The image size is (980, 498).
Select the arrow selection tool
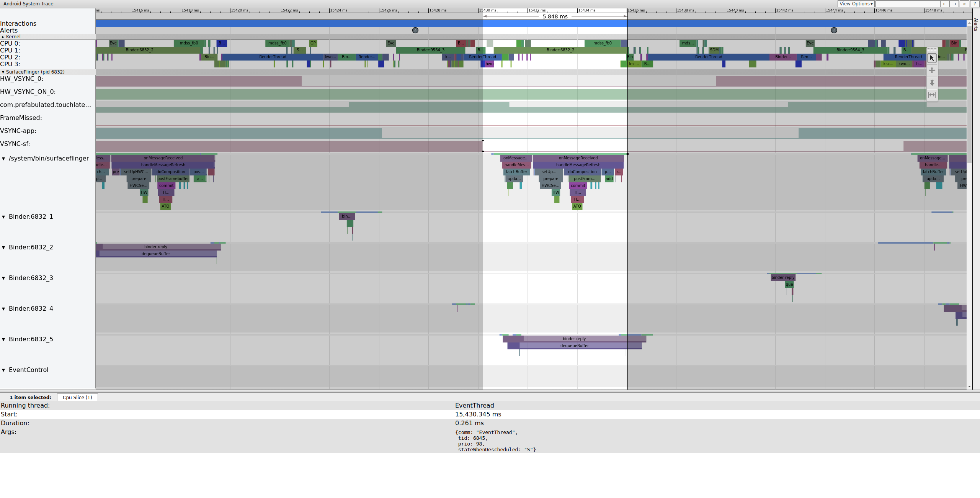[x=932, y=58]
